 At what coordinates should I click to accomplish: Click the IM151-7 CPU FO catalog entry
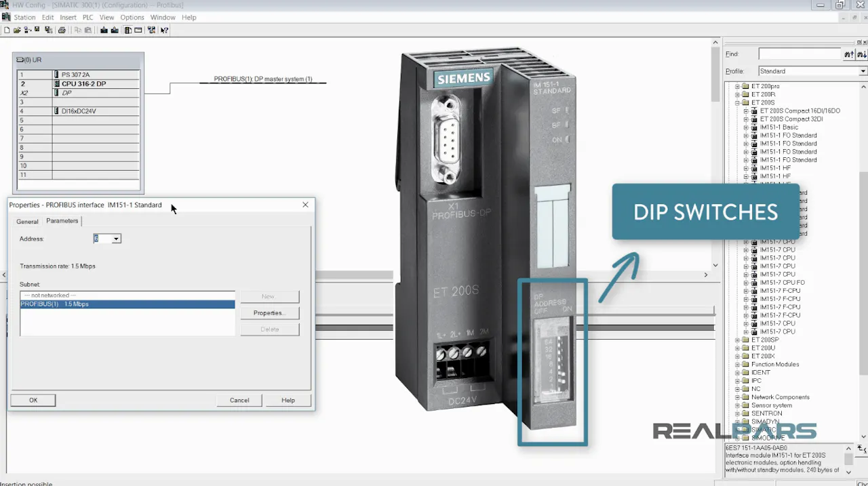(782, 283)
